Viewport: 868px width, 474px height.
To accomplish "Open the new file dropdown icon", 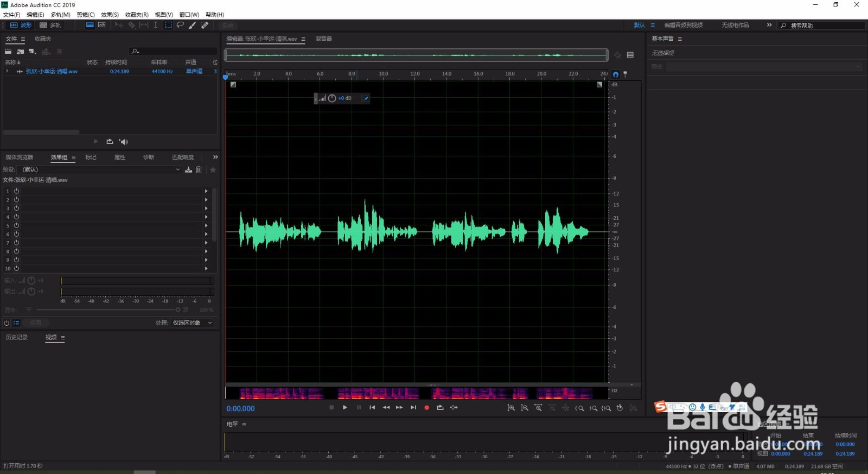I will pos(33,51).
